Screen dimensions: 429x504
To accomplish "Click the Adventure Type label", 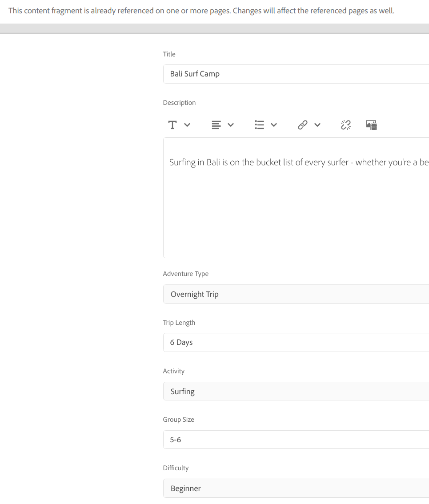I will click(185, 274).
